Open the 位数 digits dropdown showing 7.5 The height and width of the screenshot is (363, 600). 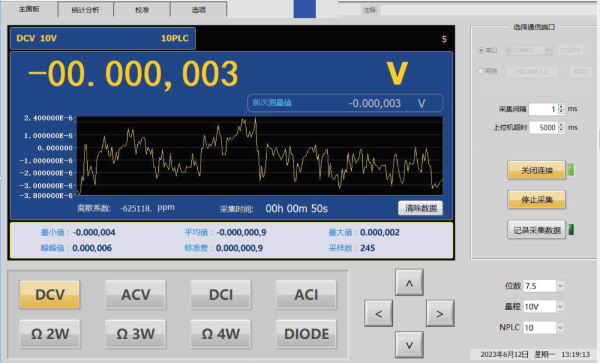544,286
